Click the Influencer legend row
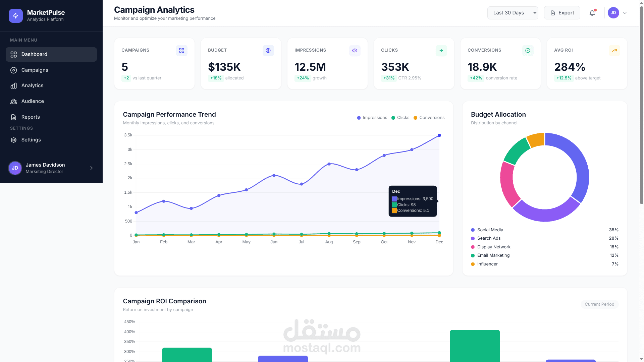 [x=544, y=264]
